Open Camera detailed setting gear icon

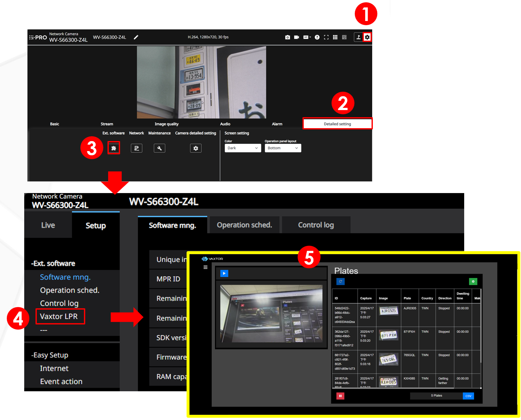(196, 148)
